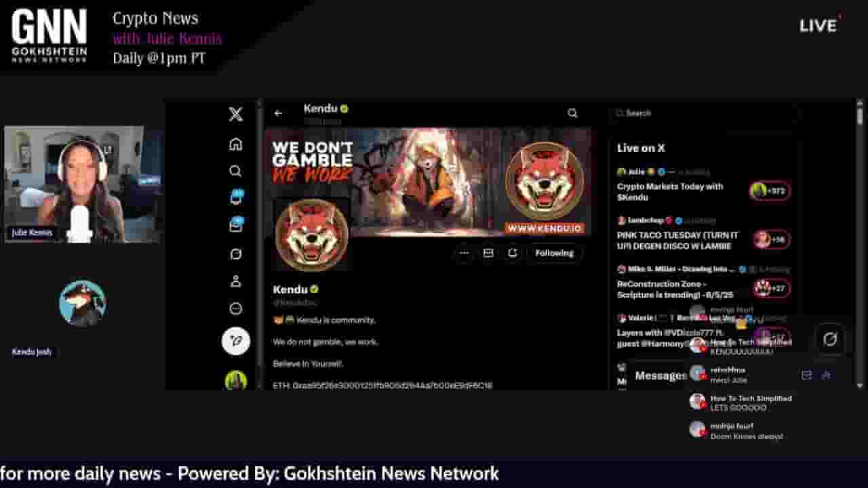Go back using the arrow beside Kendu
Image resolution: width=868 pixels, height=488 pixels.
point(278,113)
